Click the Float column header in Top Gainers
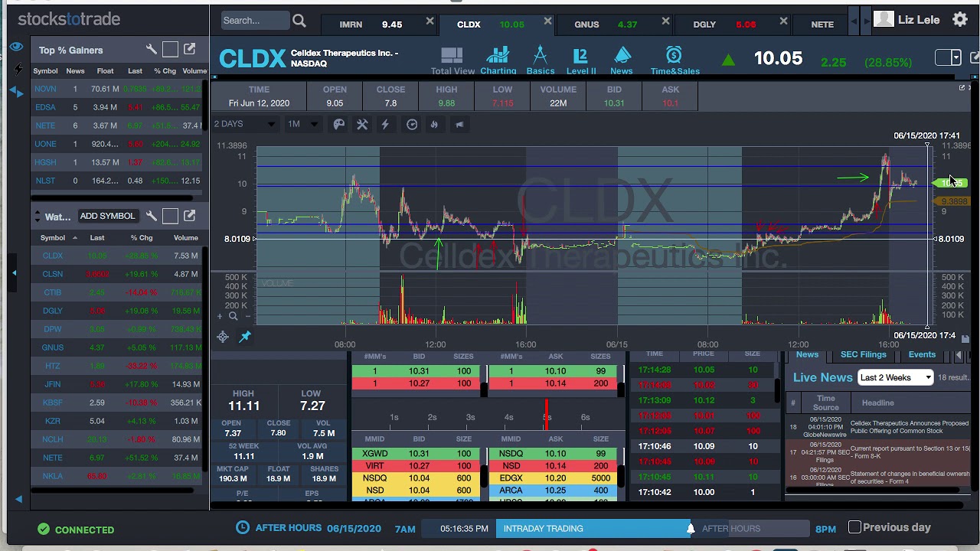The width and height of the screenshot is (980, 551). (x=105, y=71)
